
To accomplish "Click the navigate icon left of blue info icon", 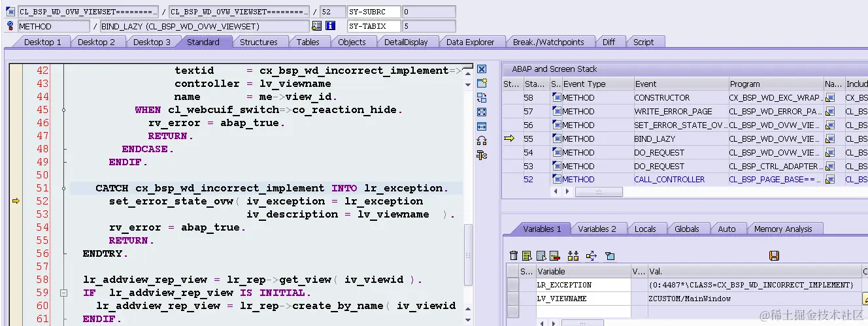I will click(317, 26).
